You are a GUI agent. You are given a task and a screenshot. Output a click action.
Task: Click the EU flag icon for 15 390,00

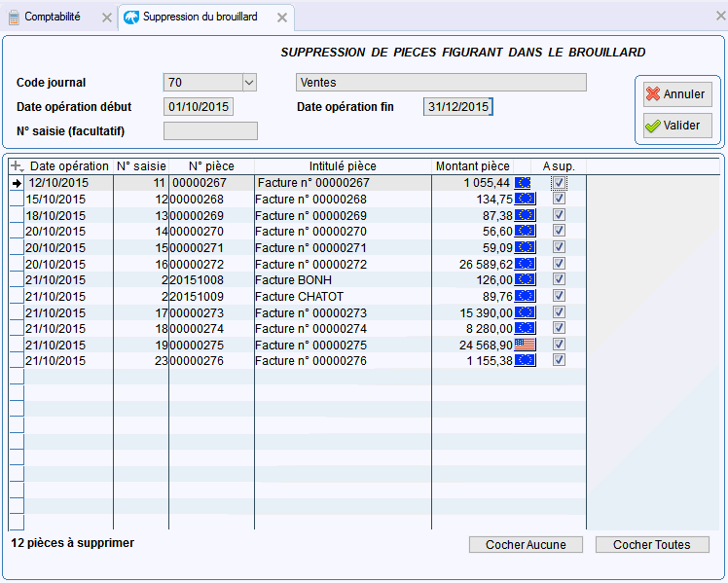[526, 311]
